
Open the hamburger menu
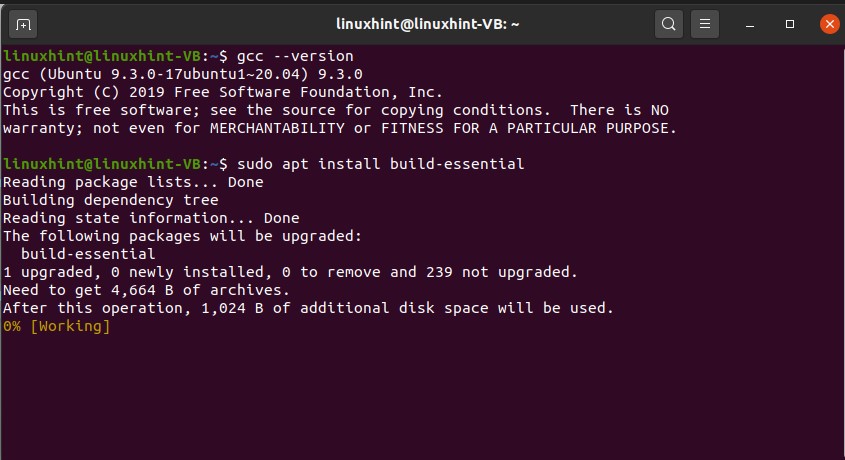(x=706, y=23)
